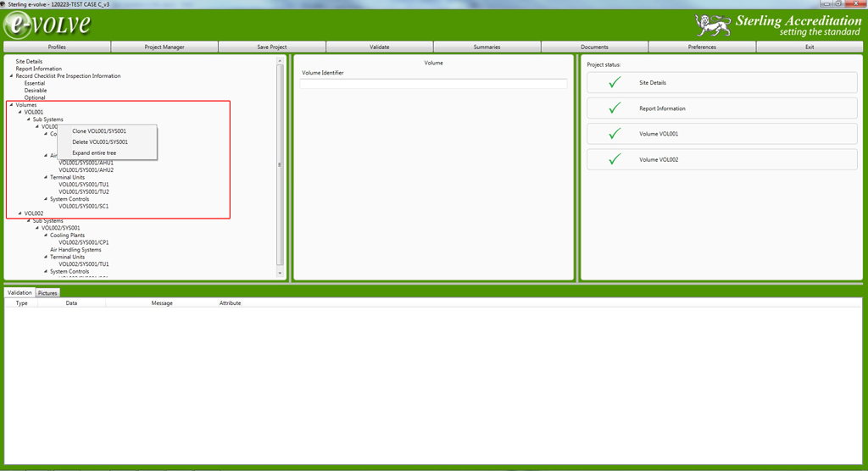Select Report Information in the tree
This screenshot has width=868, height=471.
(39, 69)
